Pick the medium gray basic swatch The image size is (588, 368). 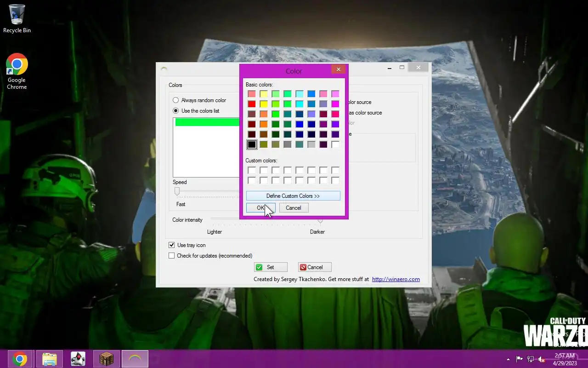pos(288,144)
